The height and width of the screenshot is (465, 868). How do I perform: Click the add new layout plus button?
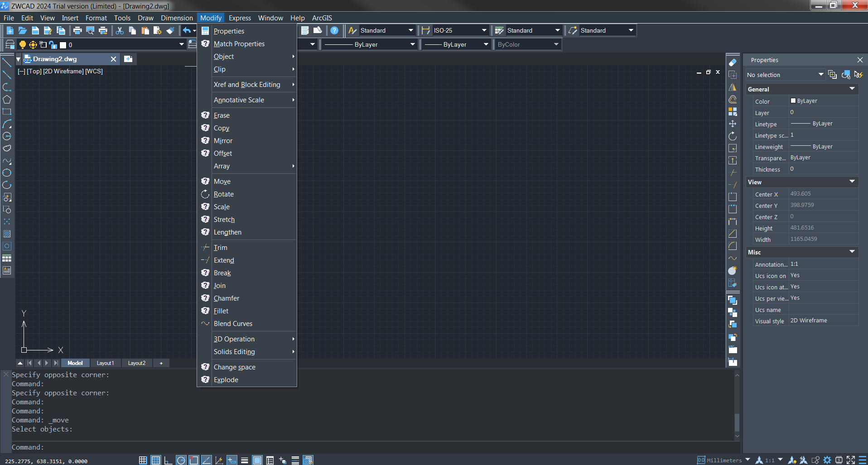(x=161, y=363)
